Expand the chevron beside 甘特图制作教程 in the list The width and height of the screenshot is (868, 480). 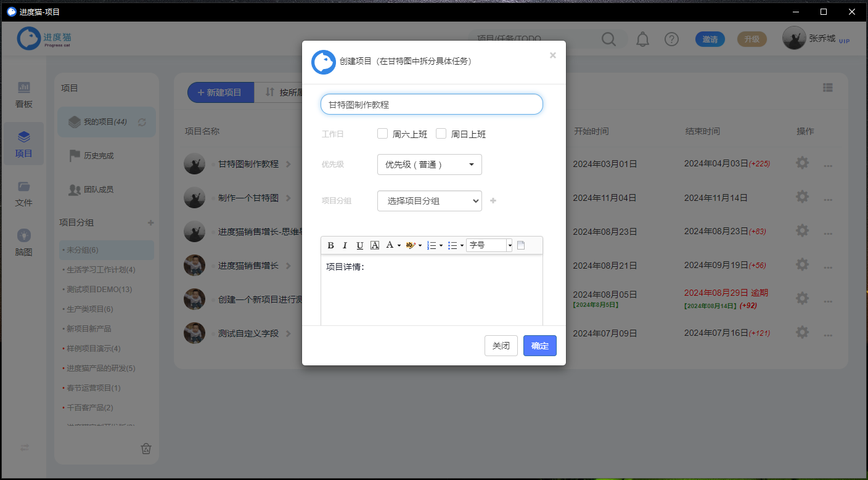pyautogui.click(x=287, y=164)
